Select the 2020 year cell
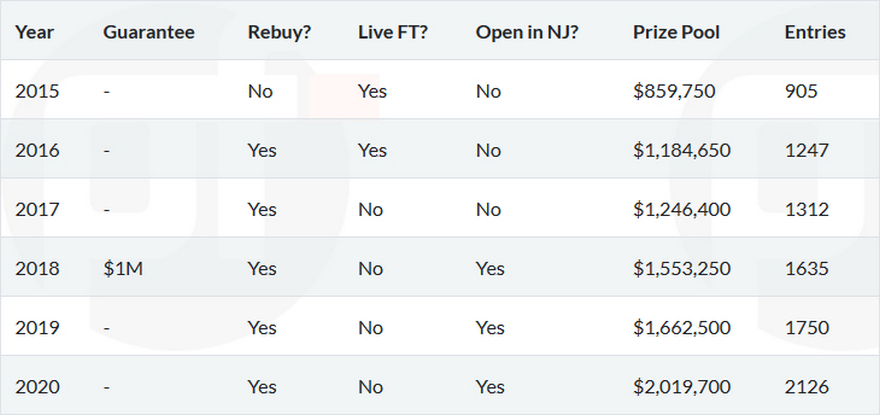The width and height of the screenshot is (880, 415). pos(37,387)
